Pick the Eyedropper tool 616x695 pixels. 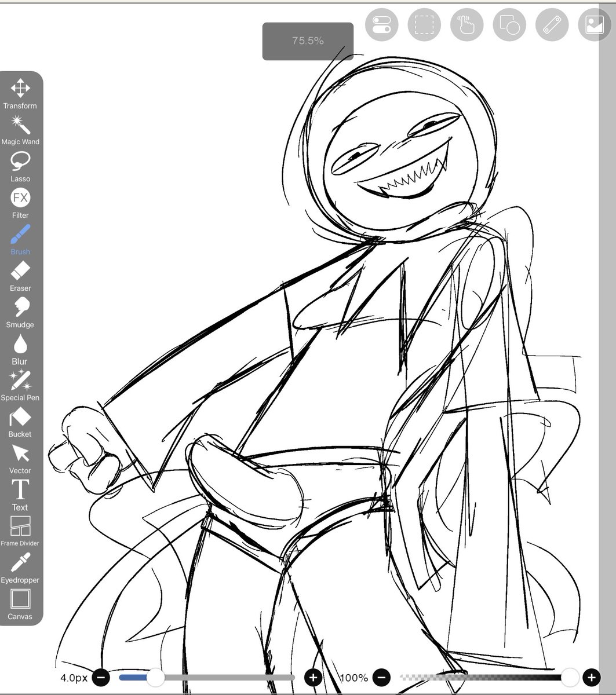tap(20, 568)
